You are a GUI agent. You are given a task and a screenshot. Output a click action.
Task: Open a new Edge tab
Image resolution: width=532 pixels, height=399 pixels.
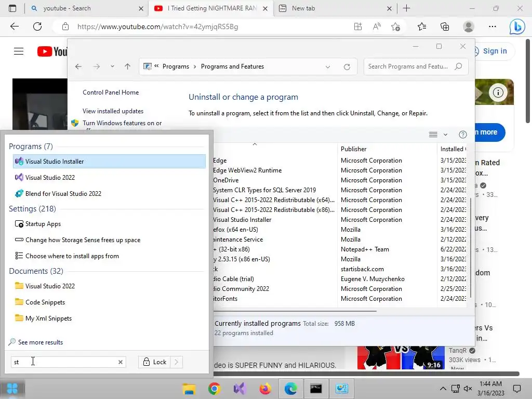pyautogui.click(x=406, y=8)
